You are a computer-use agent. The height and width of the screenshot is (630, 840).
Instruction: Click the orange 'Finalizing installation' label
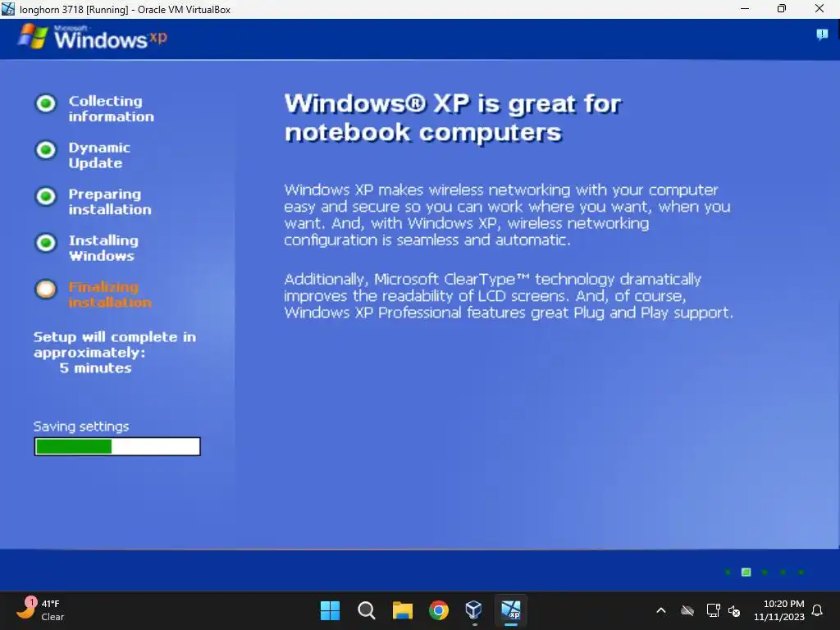point(110,294)
